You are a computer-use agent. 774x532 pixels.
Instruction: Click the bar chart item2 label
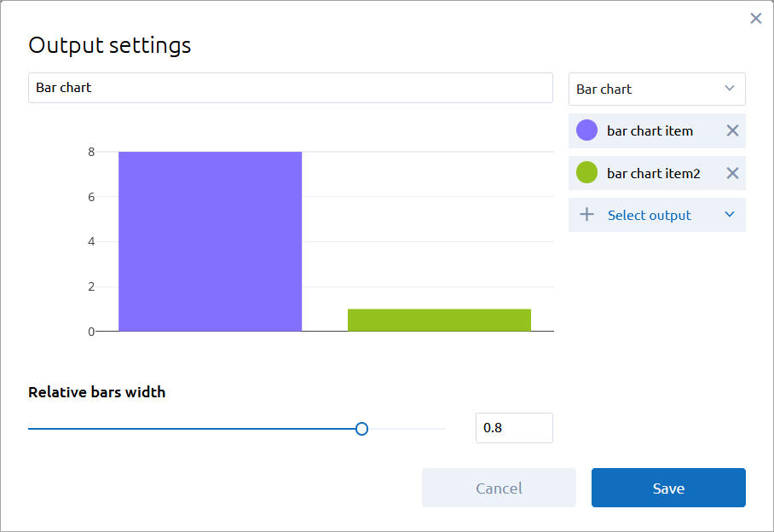click(654, 173)
